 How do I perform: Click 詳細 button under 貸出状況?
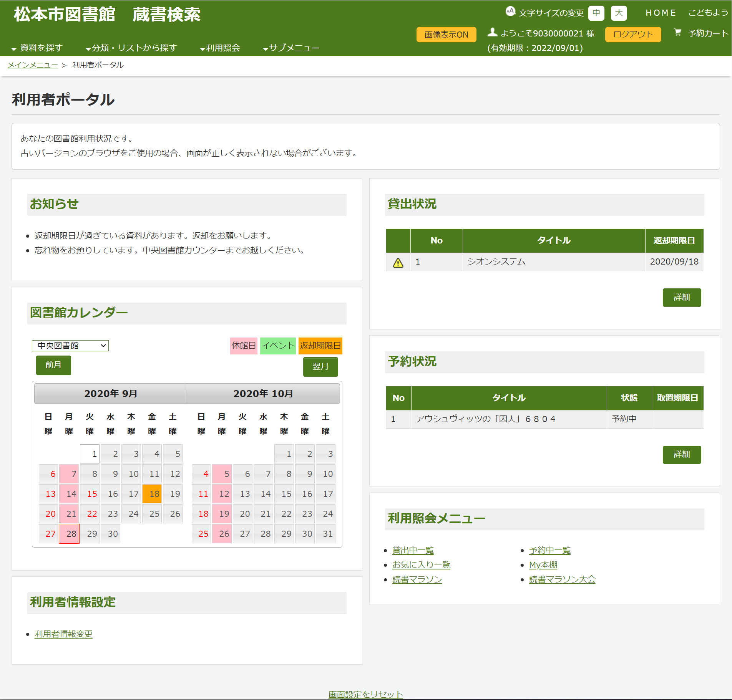(x=682, y=297)
